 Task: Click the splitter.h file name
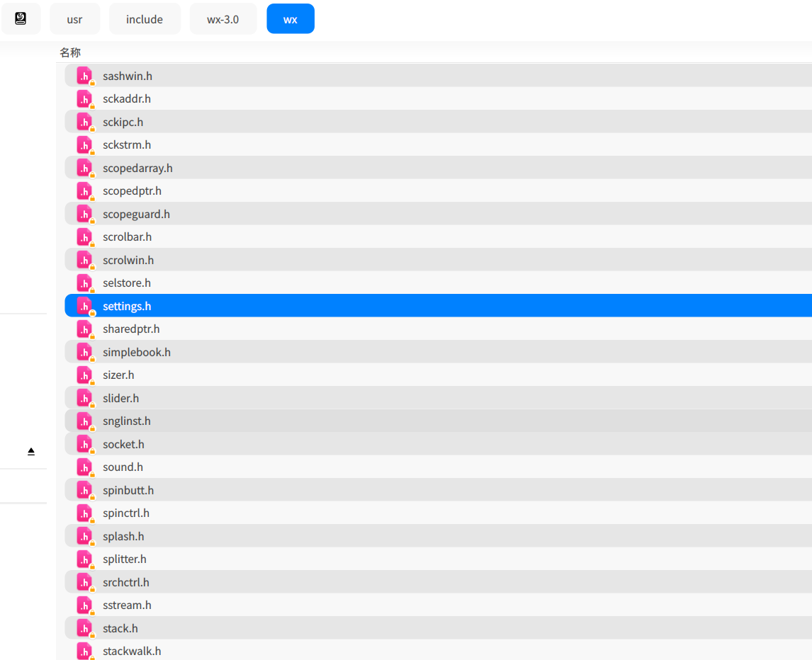coord(125,559)
